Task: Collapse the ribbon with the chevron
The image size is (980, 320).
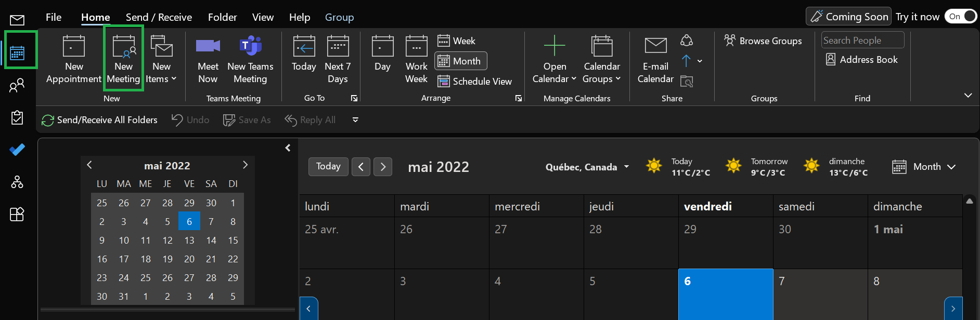Action: [968, 96]
